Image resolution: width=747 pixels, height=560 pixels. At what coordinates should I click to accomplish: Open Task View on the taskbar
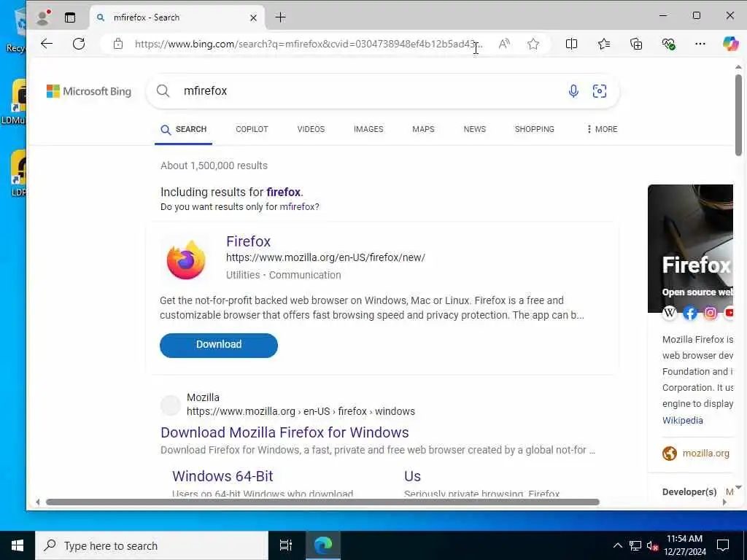tap(286, 545)
